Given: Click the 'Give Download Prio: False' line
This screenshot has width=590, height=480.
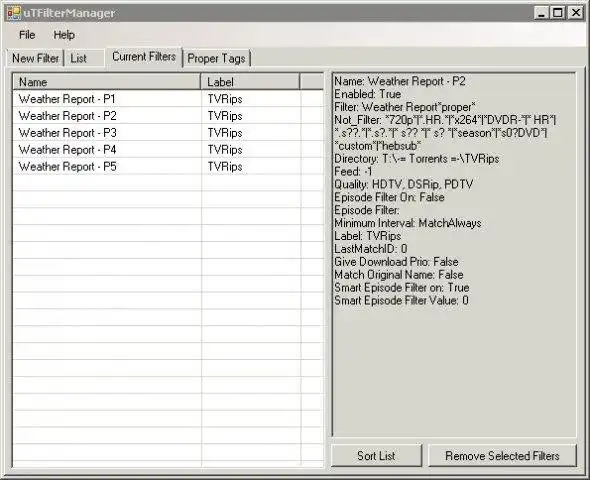Looking at the screenshot, I should point(396,262).
